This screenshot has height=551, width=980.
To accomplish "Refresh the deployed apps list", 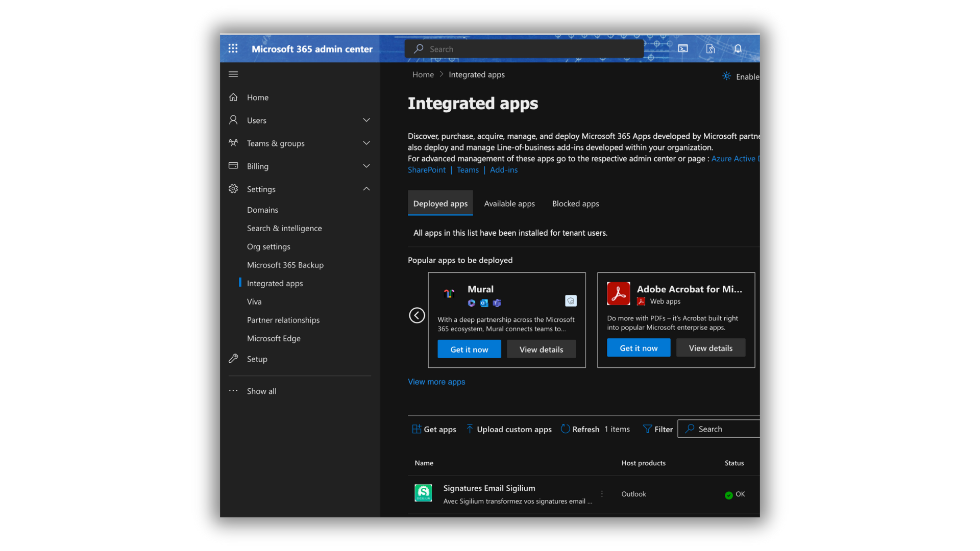I will tap(580, 429).
